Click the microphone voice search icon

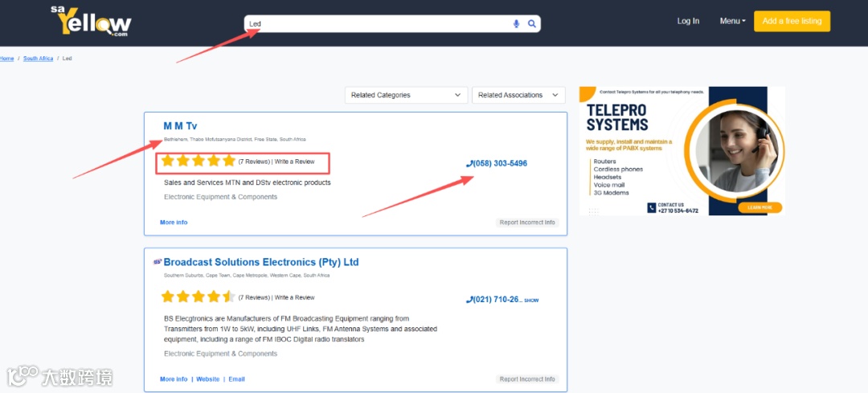tap(516, 24)
